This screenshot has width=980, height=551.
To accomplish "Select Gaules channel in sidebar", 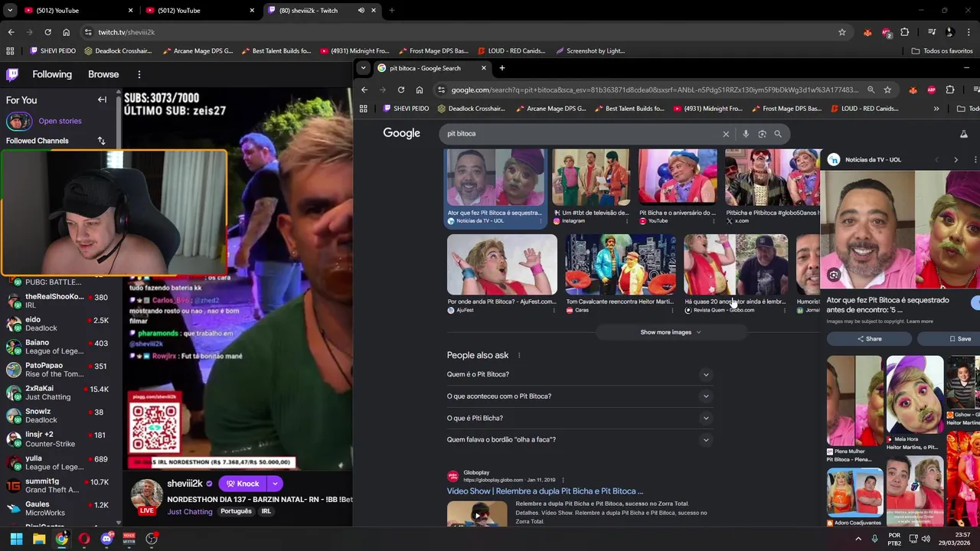I will [x=61, y=508].
